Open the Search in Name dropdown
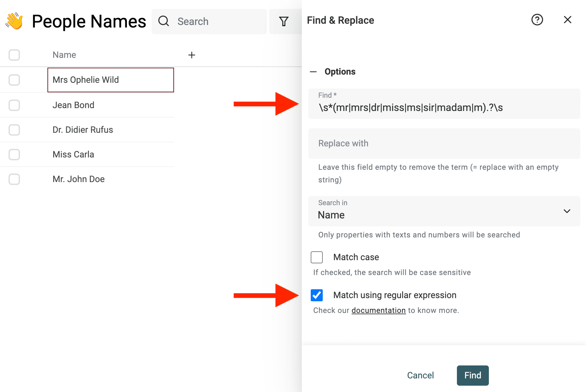 click(x=444, y=211)
